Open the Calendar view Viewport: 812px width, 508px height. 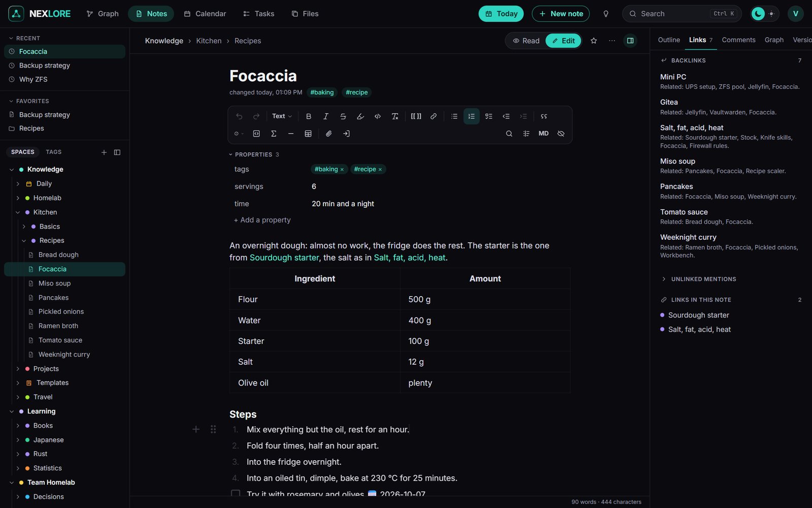click(x=205, y=14)
